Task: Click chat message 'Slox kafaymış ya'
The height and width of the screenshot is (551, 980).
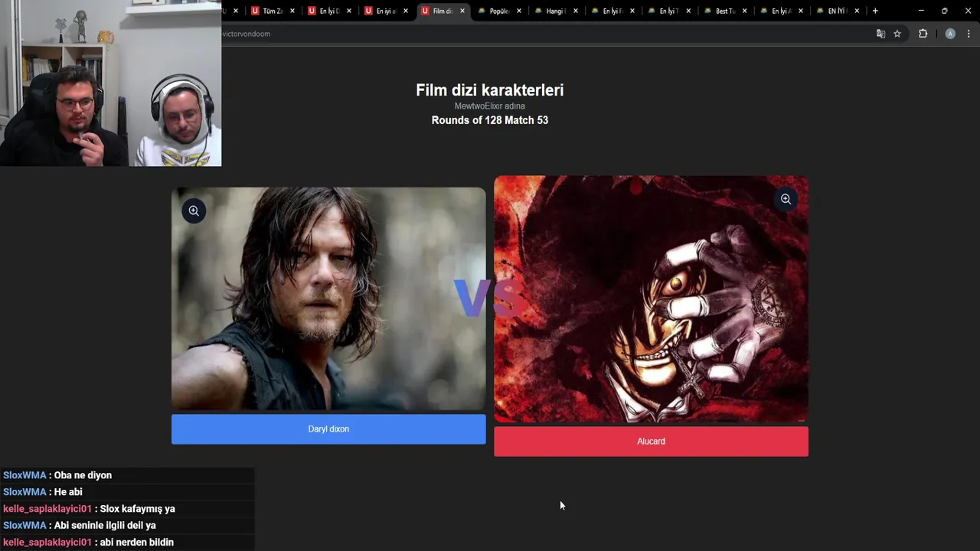Action: [x=138, y=509]
